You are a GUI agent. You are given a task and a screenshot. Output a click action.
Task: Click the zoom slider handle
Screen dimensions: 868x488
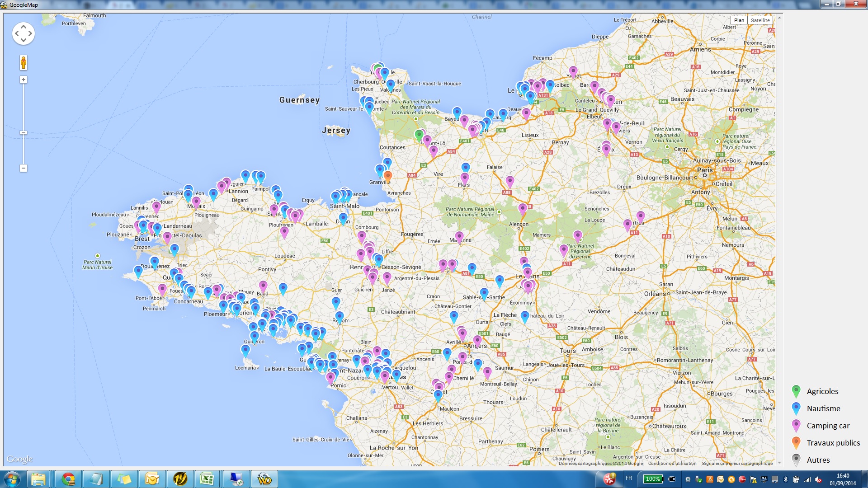[x=24, y=132]
